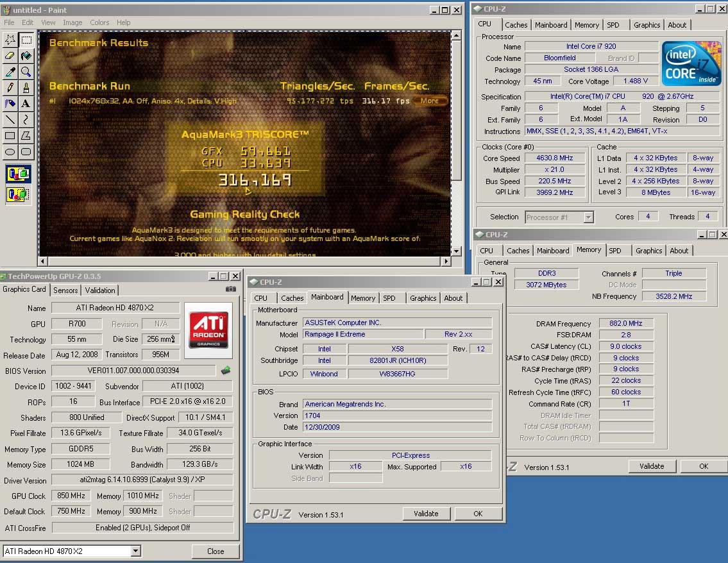This screenshot has width=728, height=563.
Task: Click the Paint title bar app icon
Action: (6, 10)
